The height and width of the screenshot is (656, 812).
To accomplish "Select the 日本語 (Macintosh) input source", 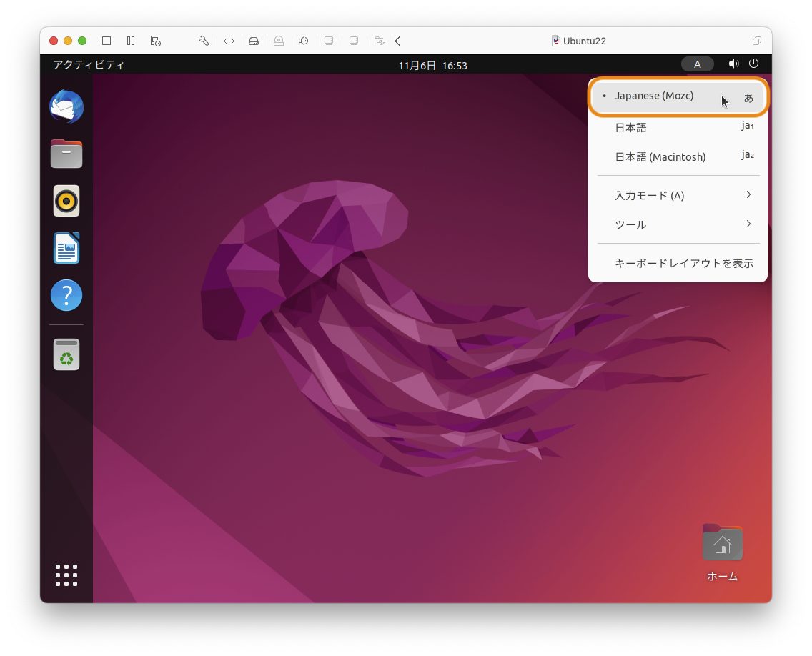I will (x=659, y=156).
